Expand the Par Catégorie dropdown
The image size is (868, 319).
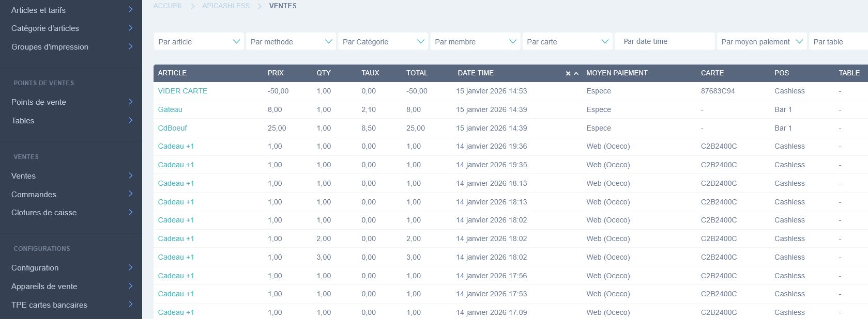coord(383,42)
